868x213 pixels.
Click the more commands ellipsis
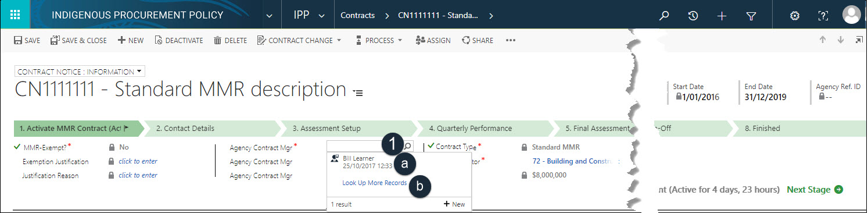coord(511,41)
